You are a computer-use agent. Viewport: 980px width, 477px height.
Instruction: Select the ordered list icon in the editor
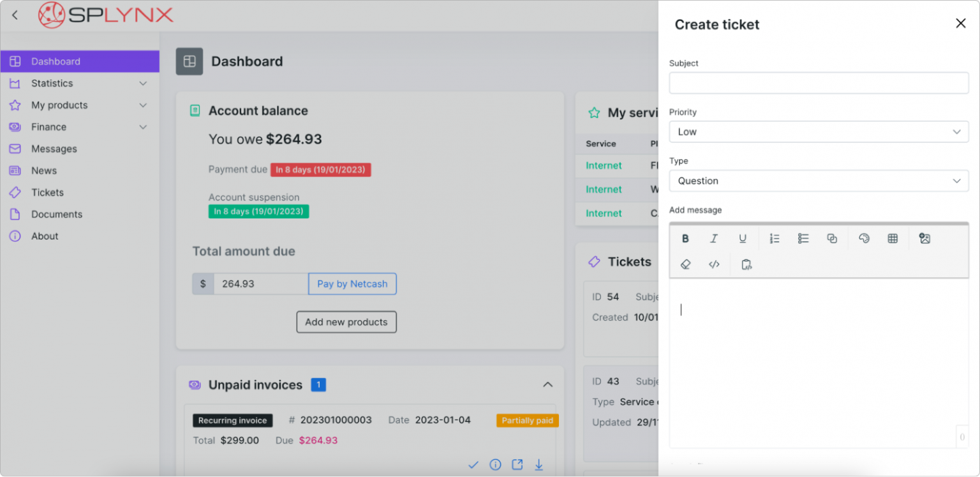click(x=775, y=238)
